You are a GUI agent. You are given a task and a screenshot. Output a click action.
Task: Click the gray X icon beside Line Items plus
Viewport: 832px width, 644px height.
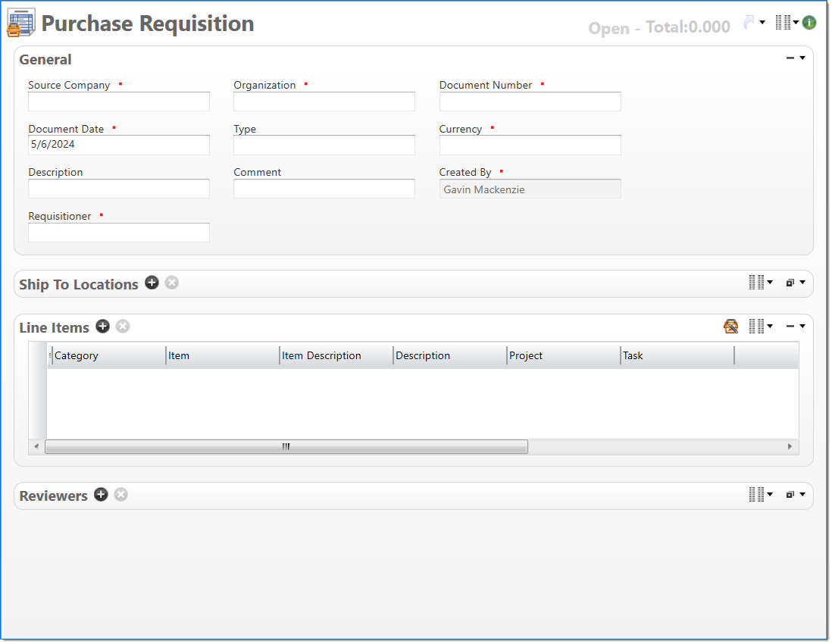(122, 327)
